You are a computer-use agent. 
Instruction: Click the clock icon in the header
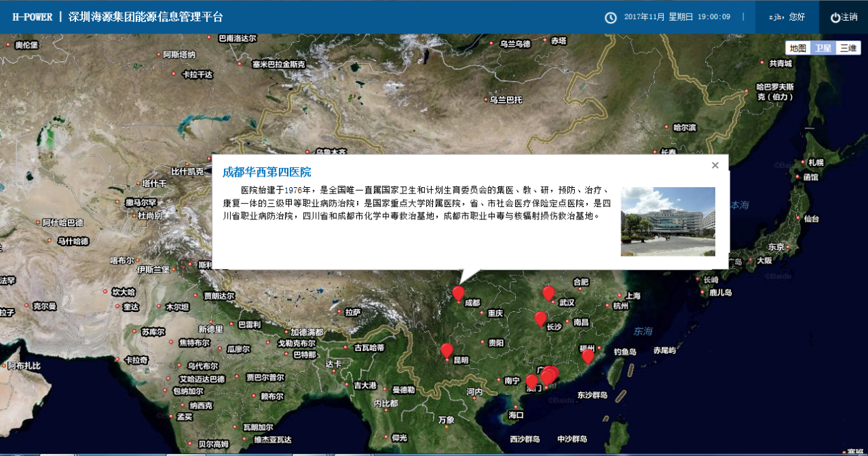coord(610,17)
